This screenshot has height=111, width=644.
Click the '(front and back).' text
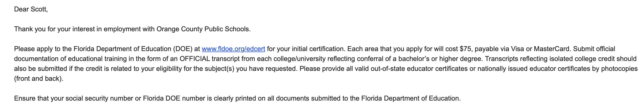[x=39, y=79]
